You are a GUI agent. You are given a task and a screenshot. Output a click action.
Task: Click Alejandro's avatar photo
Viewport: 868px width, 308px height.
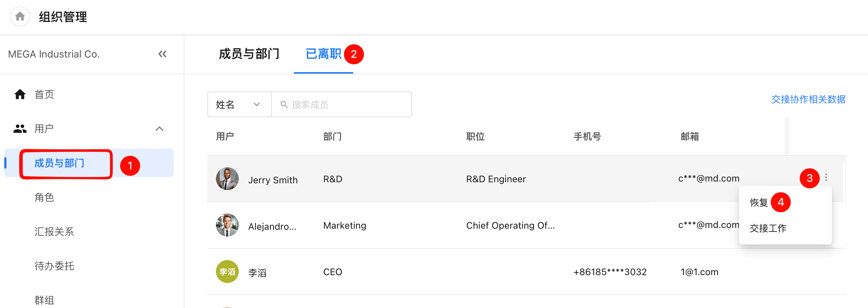click(227, 225)
